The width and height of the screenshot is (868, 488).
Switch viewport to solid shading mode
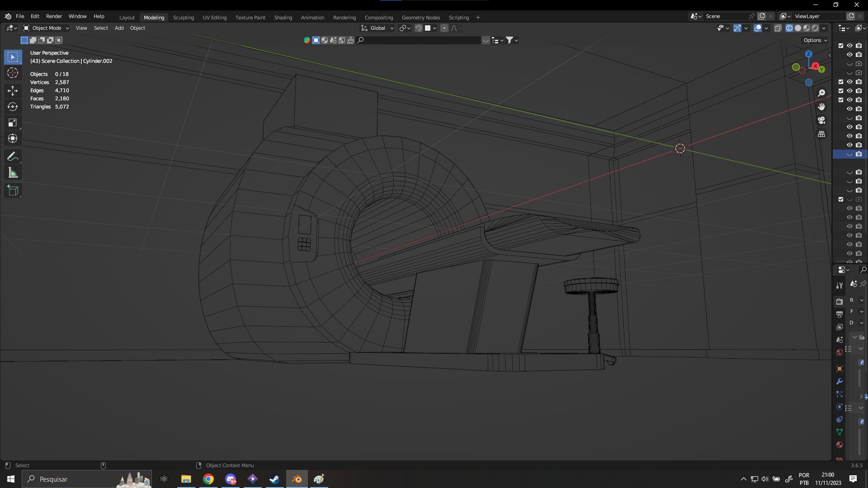coord(798,28)
